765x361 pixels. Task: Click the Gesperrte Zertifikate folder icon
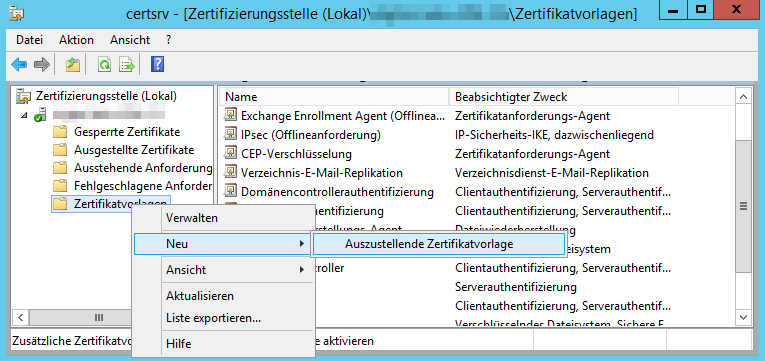[60, 132]
